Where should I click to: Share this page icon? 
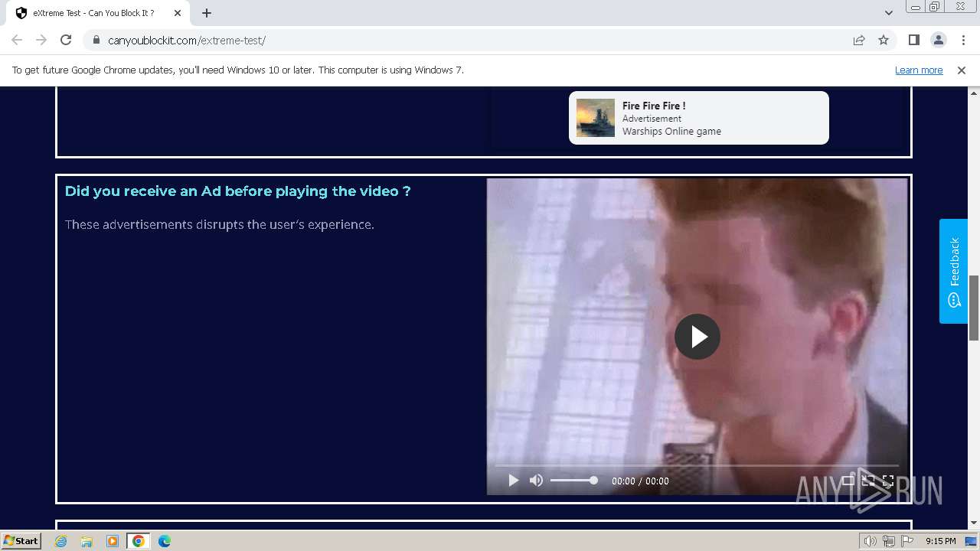coord(859,40)
